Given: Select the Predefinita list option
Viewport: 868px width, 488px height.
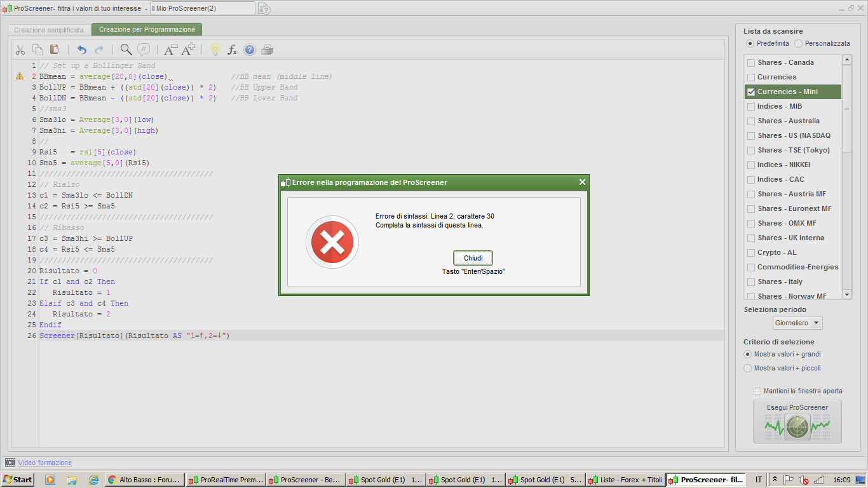Looking at the screenshot, I should click(x=750, y=44).
